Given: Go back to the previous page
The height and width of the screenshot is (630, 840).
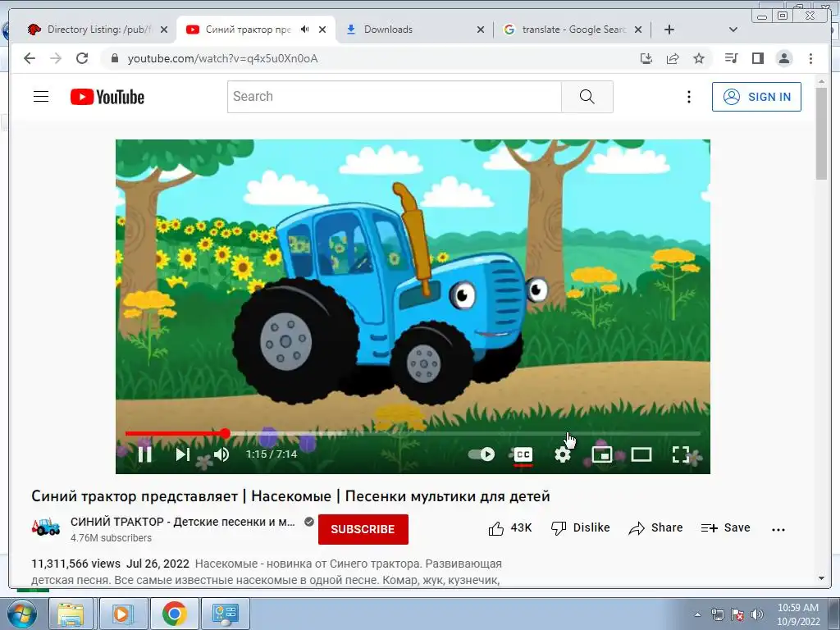Looking at the screenshot, I should 30,58.
